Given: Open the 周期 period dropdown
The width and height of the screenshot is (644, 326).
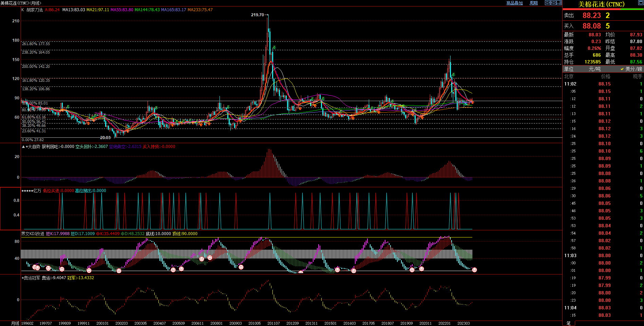Looking at the screenshot, I should [534, 3].
